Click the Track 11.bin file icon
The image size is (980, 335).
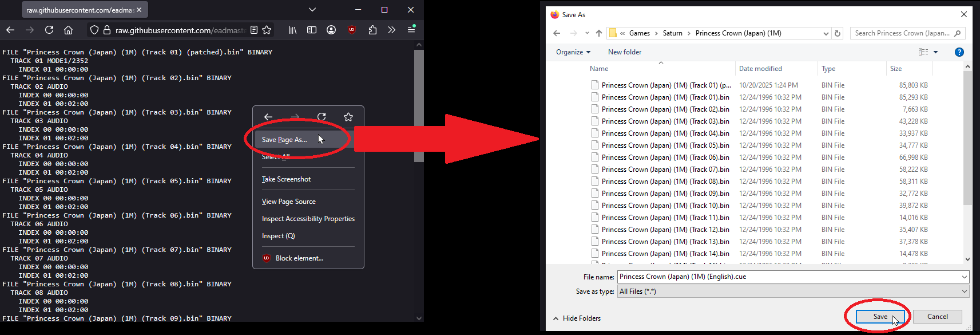point(595,218)
